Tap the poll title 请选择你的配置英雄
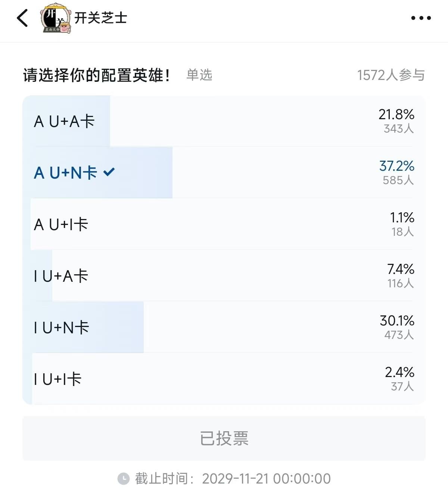This screenshot has width=448, height=497. (97, 75)
